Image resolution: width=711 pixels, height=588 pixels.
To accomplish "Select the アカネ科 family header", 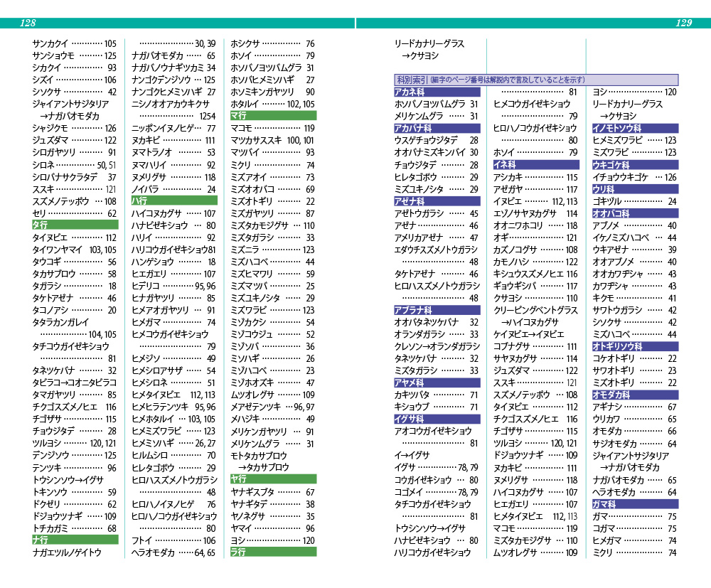I will (x=437, y=92).
